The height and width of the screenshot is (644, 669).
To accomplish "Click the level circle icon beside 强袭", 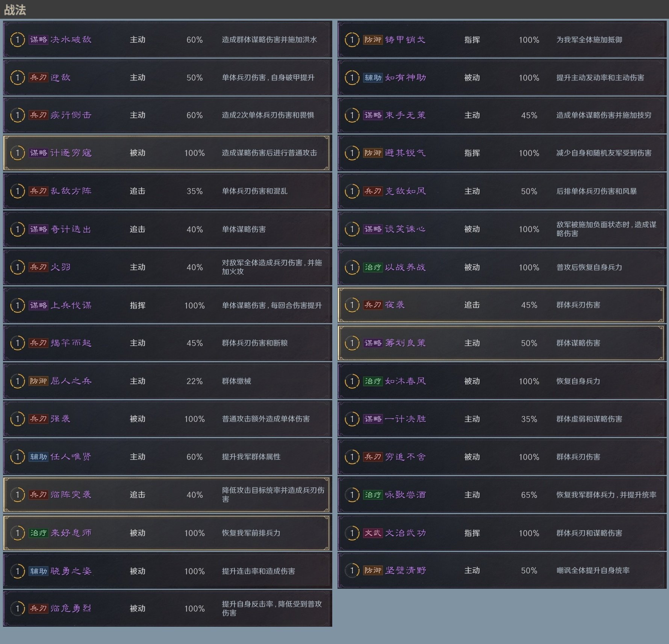I will click(x=17, y=419).
